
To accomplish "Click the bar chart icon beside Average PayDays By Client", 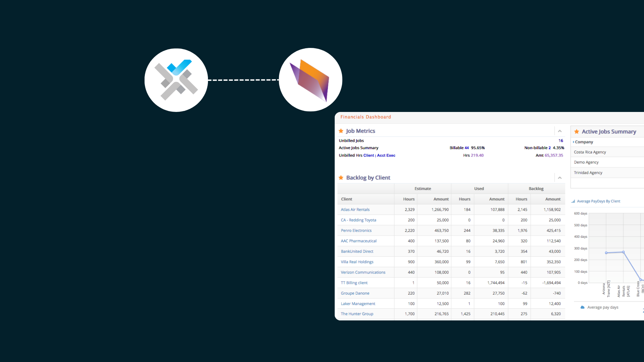I will pos(573,201).
